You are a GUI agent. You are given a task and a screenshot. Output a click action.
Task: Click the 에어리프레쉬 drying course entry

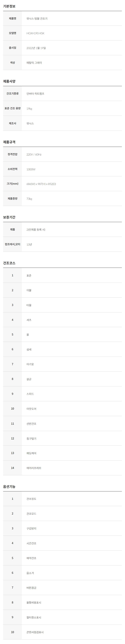[34, 468]
